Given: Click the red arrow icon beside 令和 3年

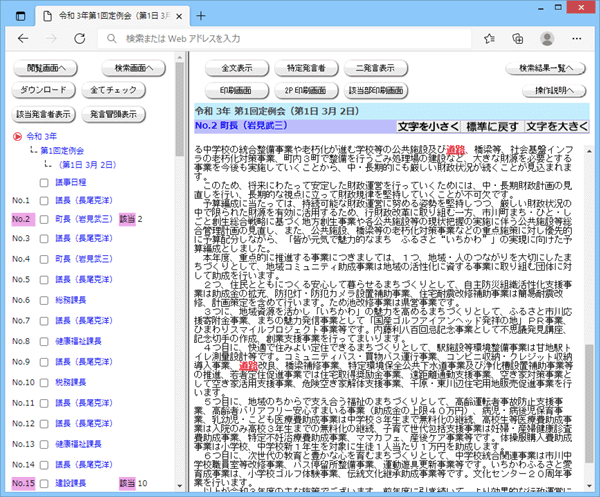Looking at the screenshot, I should pos(17,137).
